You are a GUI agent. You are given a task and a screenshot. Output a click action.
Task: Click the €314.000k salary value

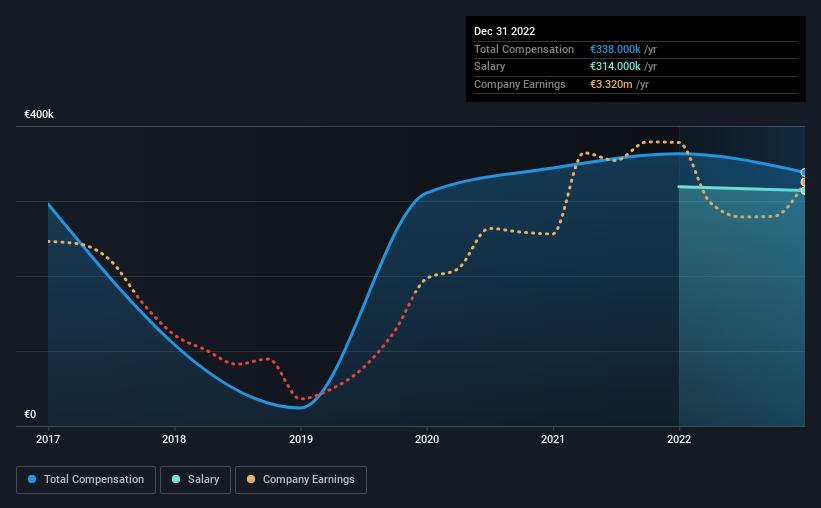[615, 67]
